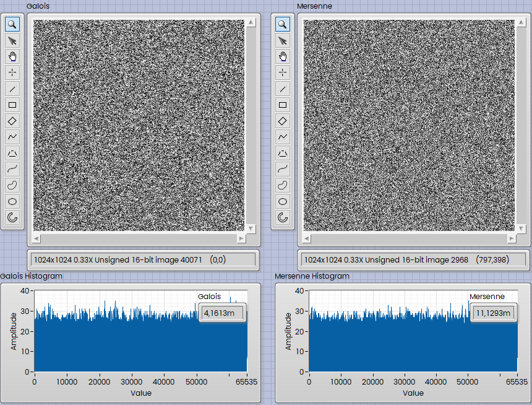
Task: Select the Broken Line tool in Mersenne toolbar
Action: pos(283,137)
